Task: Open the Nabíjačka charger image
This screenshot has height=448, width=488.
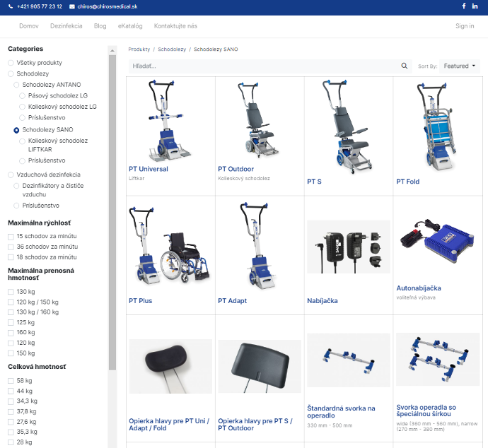Action: [349, 247]
